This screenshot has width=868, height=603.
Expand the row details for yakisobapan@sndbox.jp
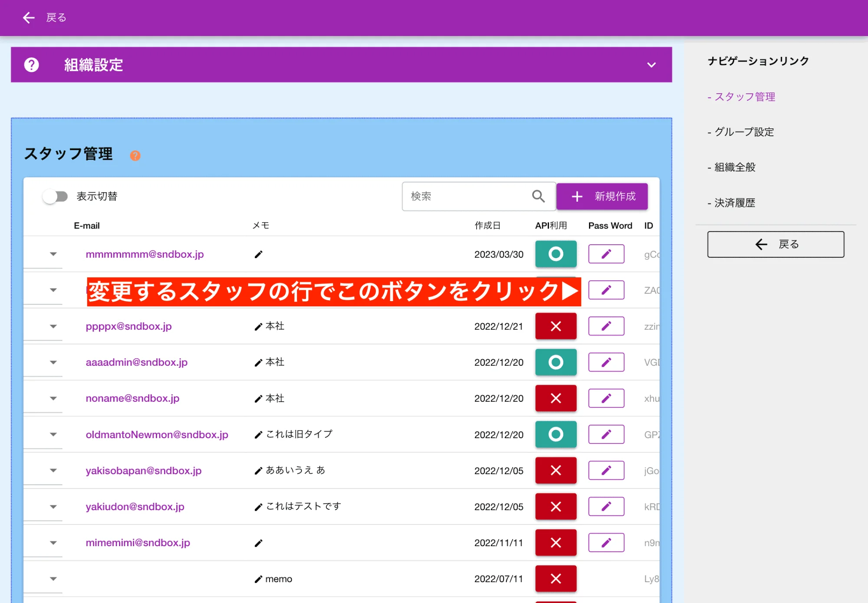53,470
